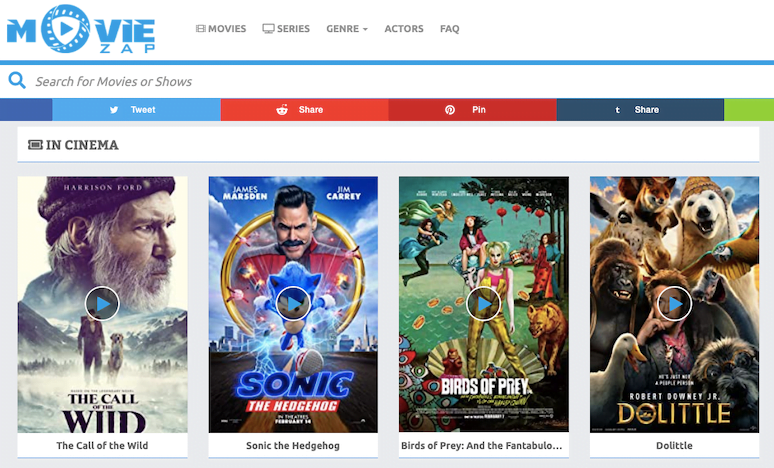The width and height of the screenshot is (774, 468).
Task: Click the monitor icon next to SERIES
Action: [268, 29]
